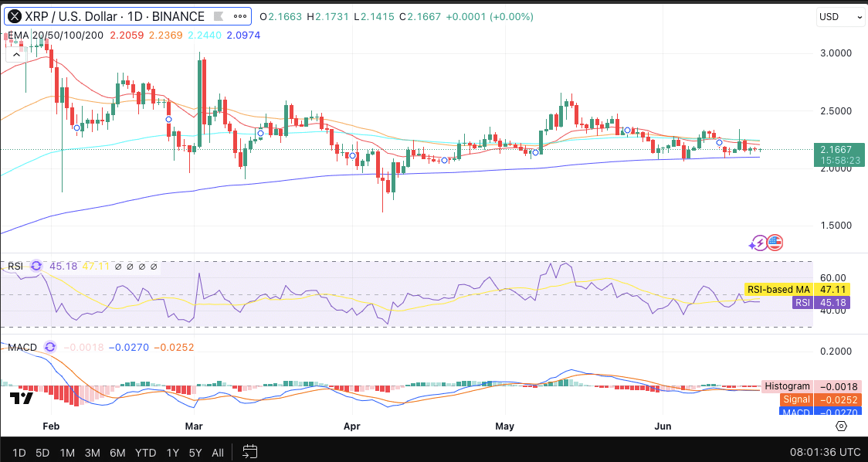The height and width of the screenshot is (462, 868).
Task: Click the yellow RSI-based MA axis label
Action: tap(797, 289)
